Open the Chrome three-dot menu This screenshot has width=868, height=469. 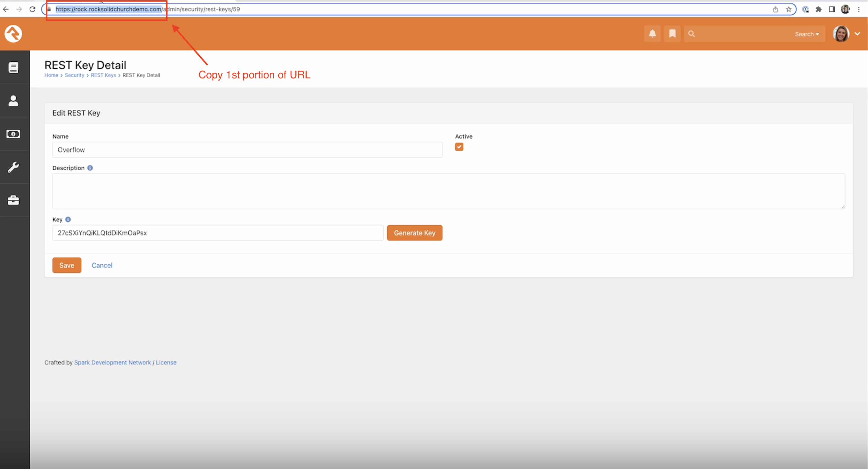pyautogui.click(x=859, y=9)
